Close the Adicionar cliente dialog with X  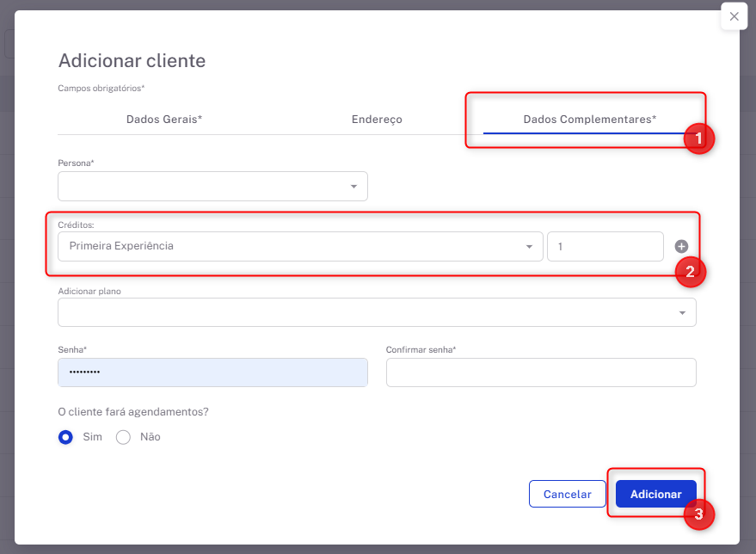(734, 16)
